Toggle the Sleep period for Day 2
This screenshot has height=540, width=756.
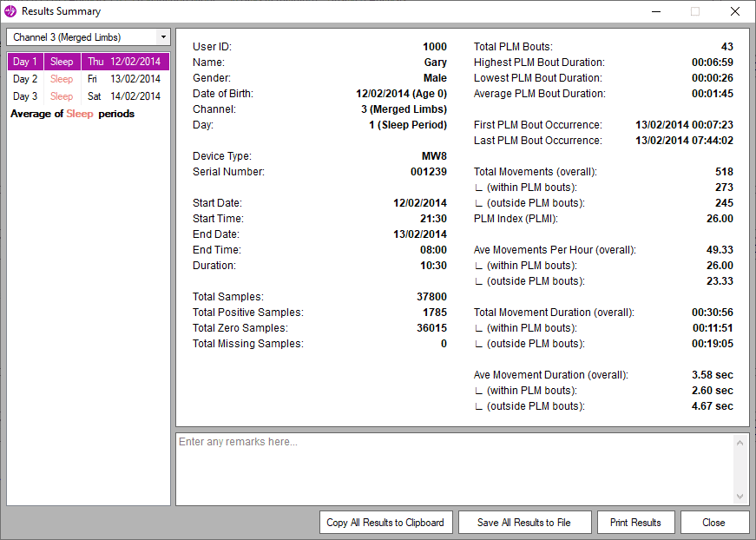tap(62, 79)
